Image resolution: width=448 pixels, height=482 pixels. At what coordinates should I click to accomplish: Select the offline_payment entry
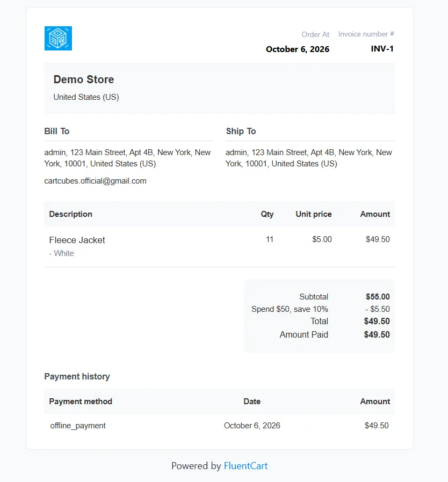click(78, 426)
